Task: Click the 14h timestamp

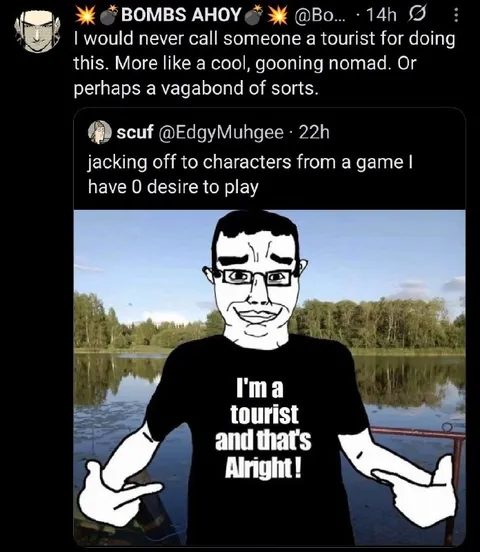Action: [381, 15]
